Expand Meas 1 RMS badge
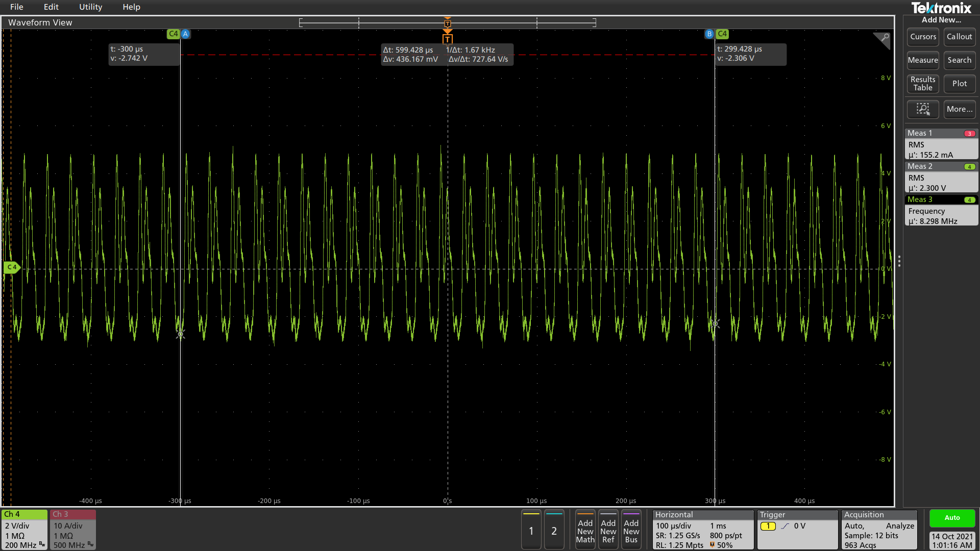Image resolution: width=980 pixels, height=551 pixels. [x=941, y=144]
